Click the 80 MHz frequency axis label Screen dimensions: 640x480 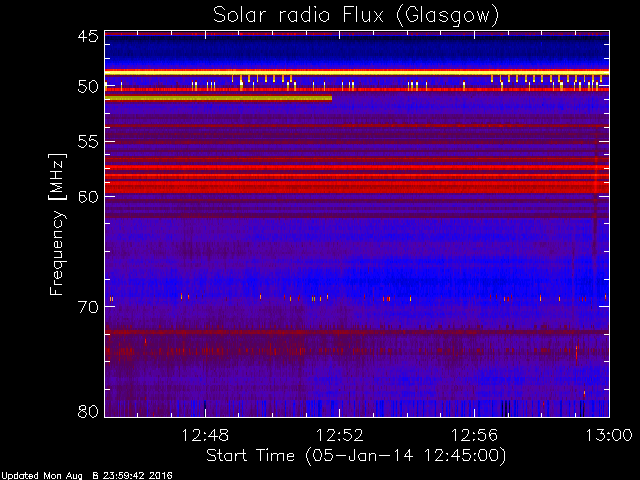click(x=88, y=411)
